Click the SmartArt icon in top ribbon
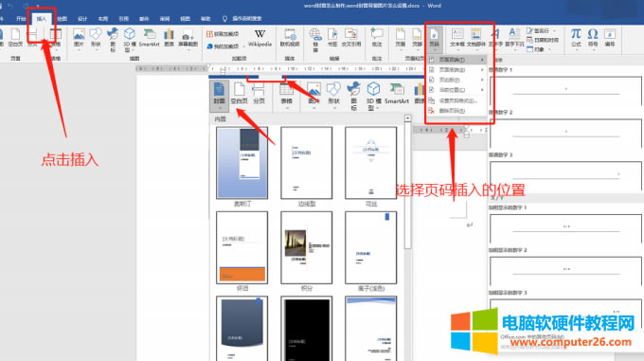 [x=149, y=38]
